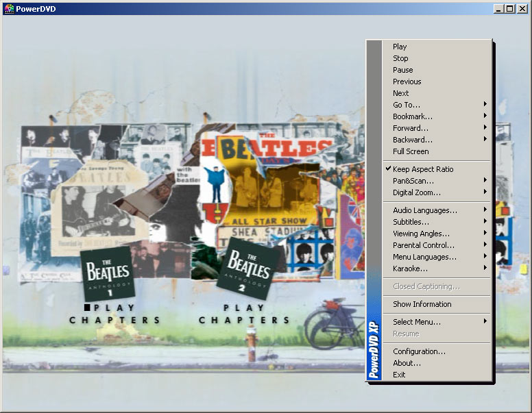Choose Exit in the context menu
This screenshot has width=532, height=413.
[x=437, y=375]
